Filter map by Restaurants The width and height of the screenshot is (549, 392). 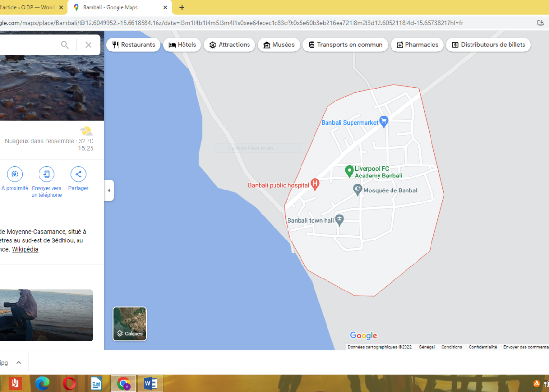[x=133, y=45]
